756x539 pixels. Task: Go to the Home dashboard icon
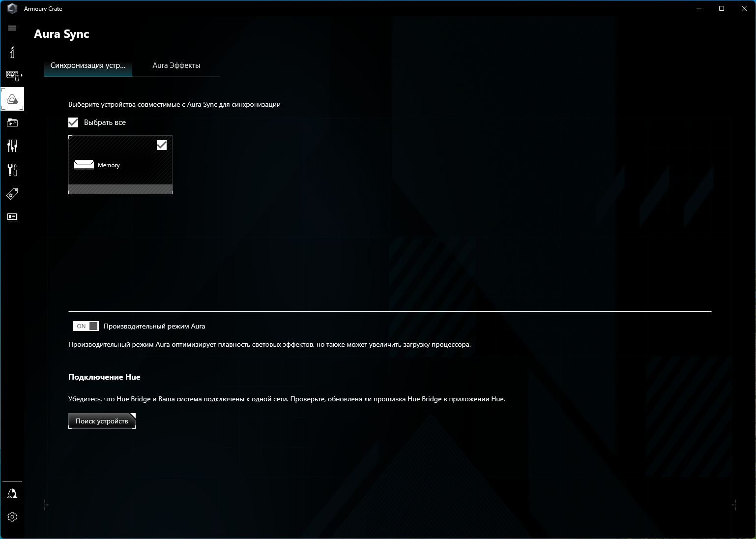(x=12, y=52)
